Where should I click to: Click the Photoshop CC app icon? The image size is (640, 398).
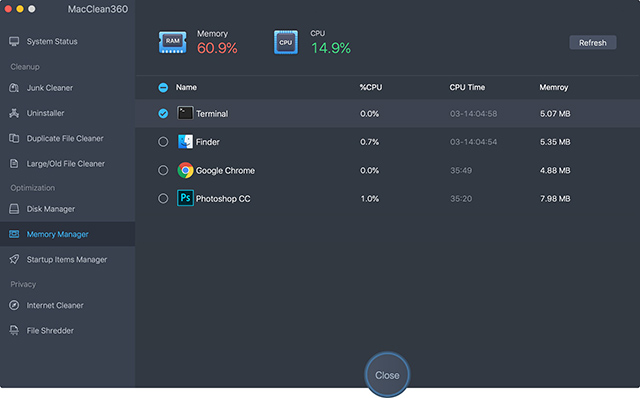point(185,198)
